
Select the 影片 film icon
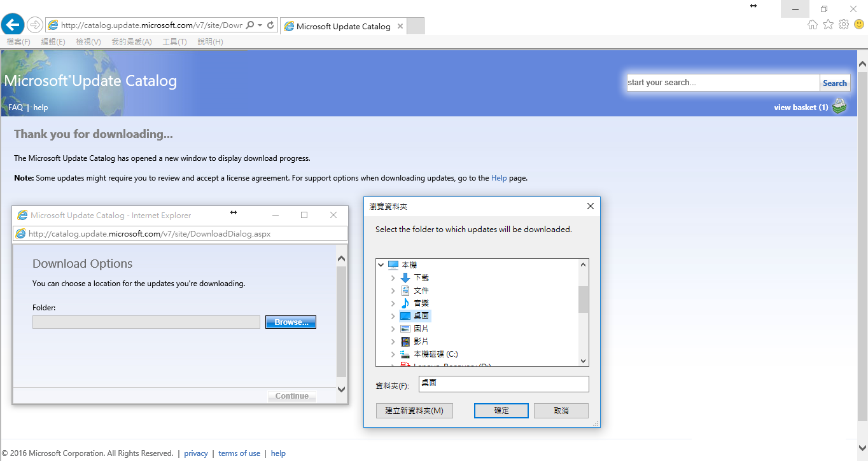click(x=405, y=341)
